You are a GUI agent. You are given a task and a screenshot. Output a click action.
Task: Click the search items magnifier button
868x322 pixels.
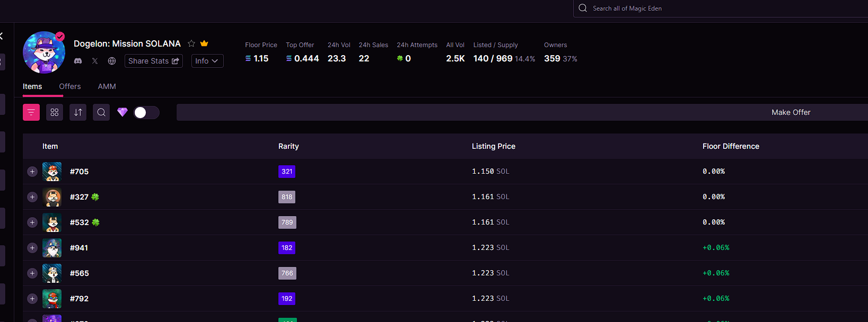click(101, 112)
